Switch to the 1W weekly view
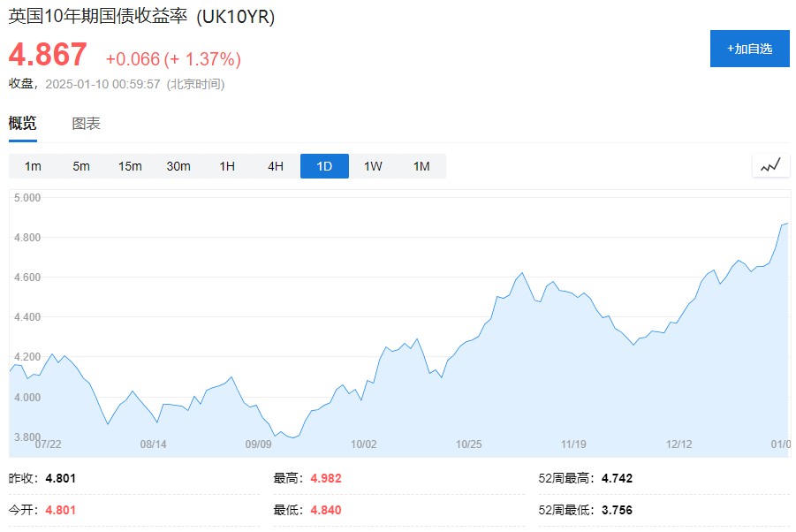 coord(373,166)
